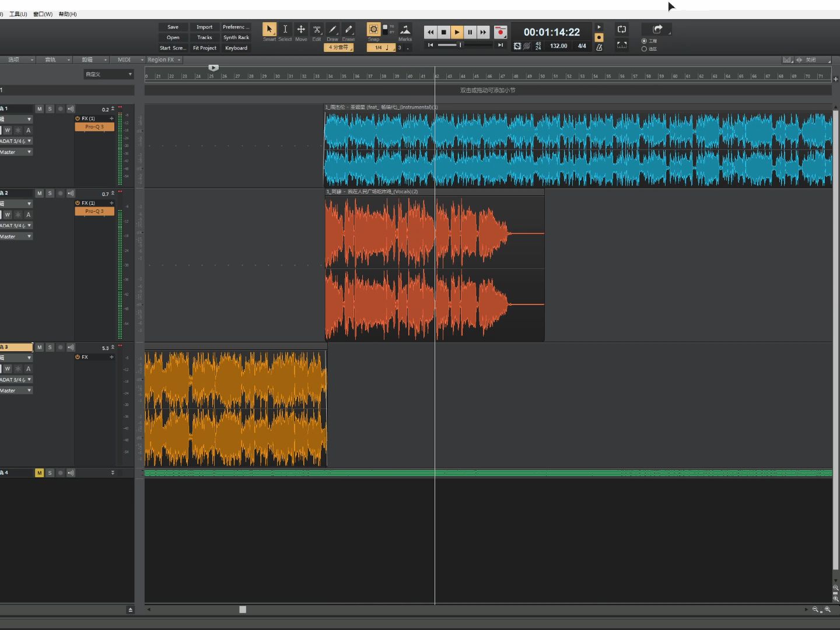Toggle the Loop on/off icon
Screen dimensions: 840x630
(x=622, y=29)
